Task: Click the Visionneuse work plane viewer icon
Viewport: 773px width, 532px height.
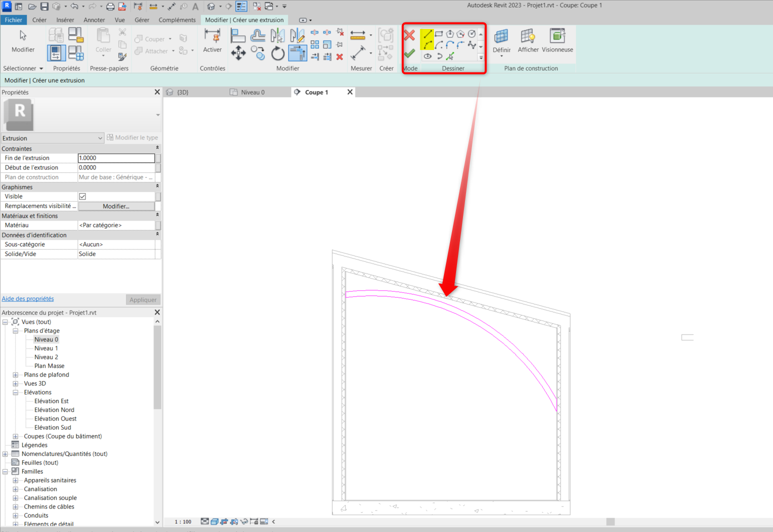Action: [x=557, y=36]
